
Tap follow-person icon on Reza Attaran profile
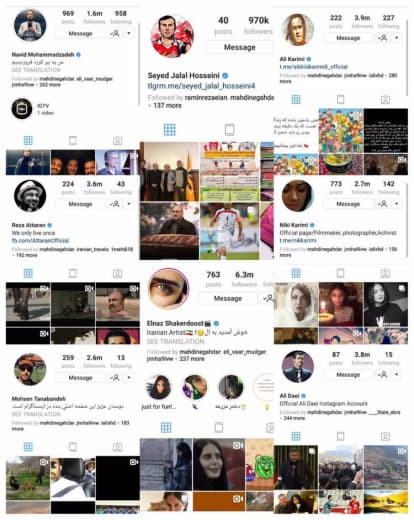pyautogui.click(x=115, y=204)
